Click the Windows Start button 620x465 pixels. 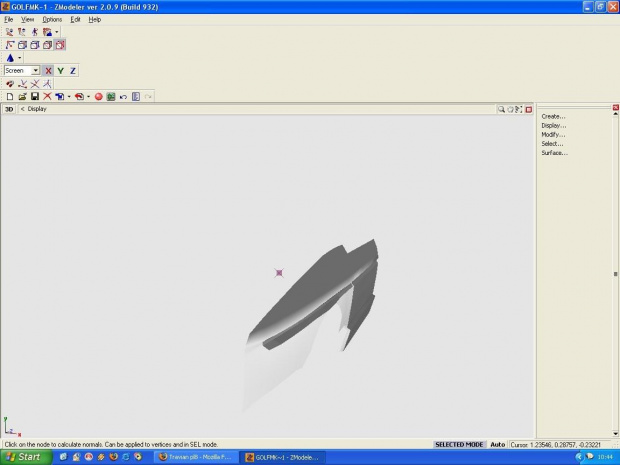(x=25, y=457)
